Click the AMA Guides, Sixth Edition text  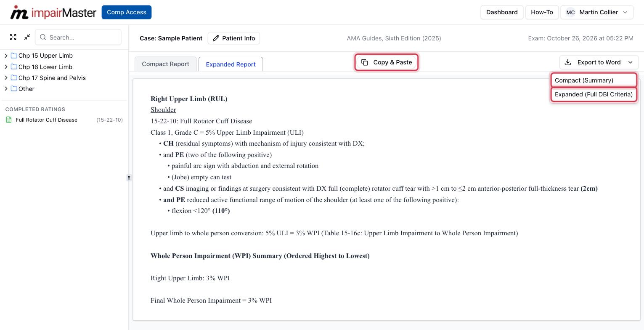(x=394, y=38)
